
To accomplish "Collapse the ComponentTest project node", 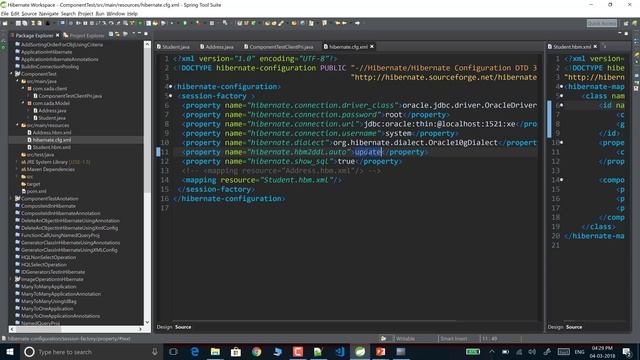I will click(11, 74).
